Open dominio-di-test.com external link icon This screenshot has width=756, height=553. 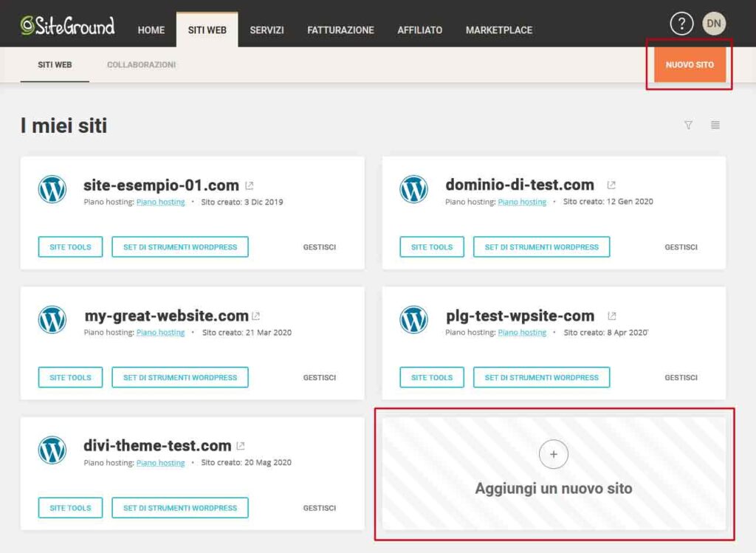(x=611, y=185)
